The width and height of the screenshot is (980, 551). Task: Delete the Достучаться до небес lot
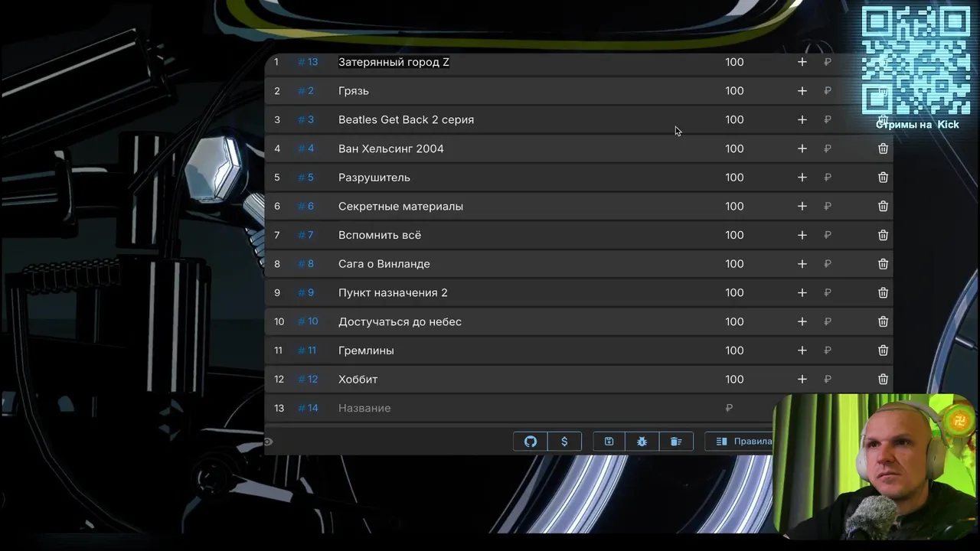[x=883, y=321]
